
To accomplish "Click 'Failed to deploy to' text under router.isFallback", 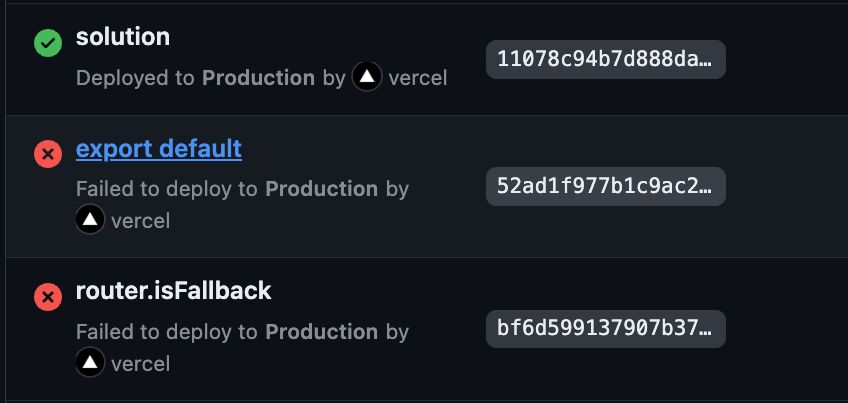I will point(167,332).
